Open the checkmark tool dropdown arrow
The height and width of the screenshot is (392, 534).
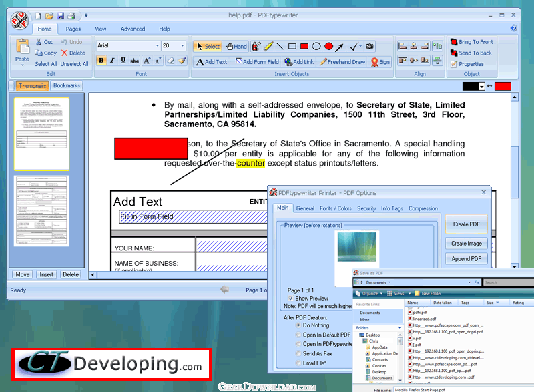(360, 46)
